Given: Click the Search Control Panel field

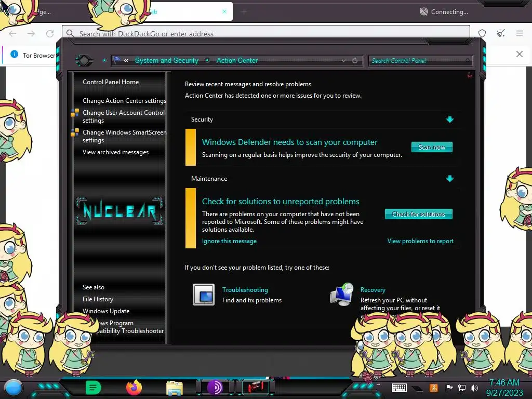Looking at the screenshot, I should tap(420, 61).
